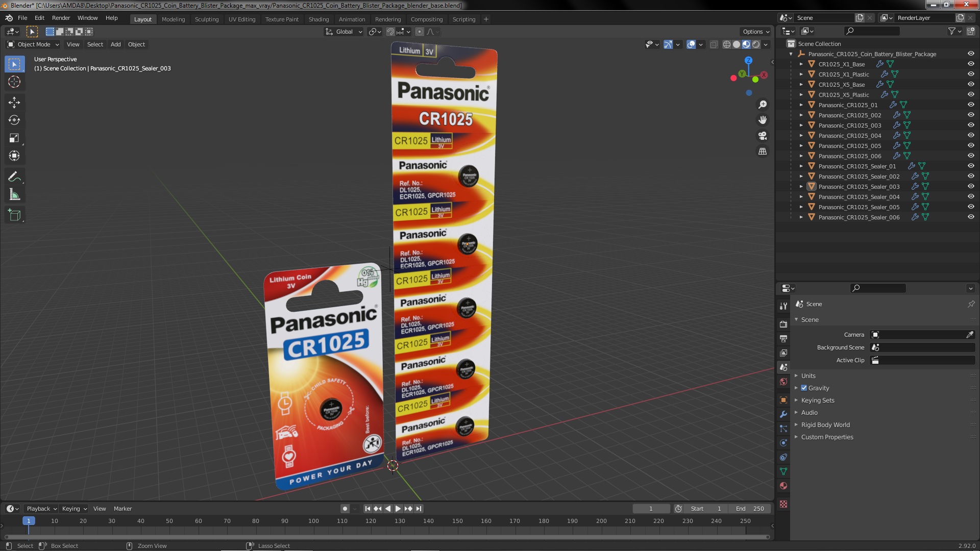Toggle camera view in viewport

pyautogui.click(x=763, y=136)
